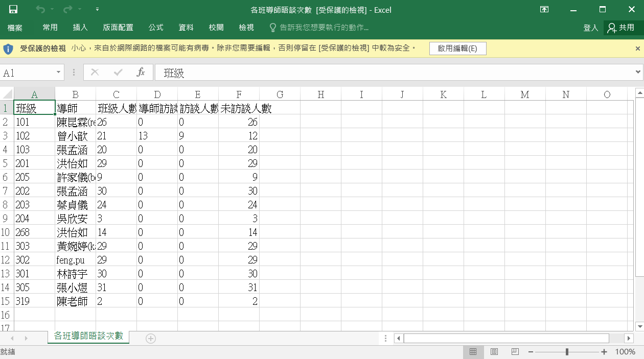Switch to Normal view icon
Screen dimensions: 644x359
(x=473, y=352)
